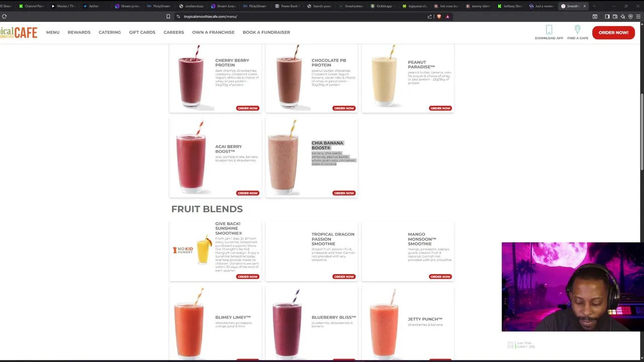Open Brave Shields lion icon
The image size is (644, 362).
[439, 17]
